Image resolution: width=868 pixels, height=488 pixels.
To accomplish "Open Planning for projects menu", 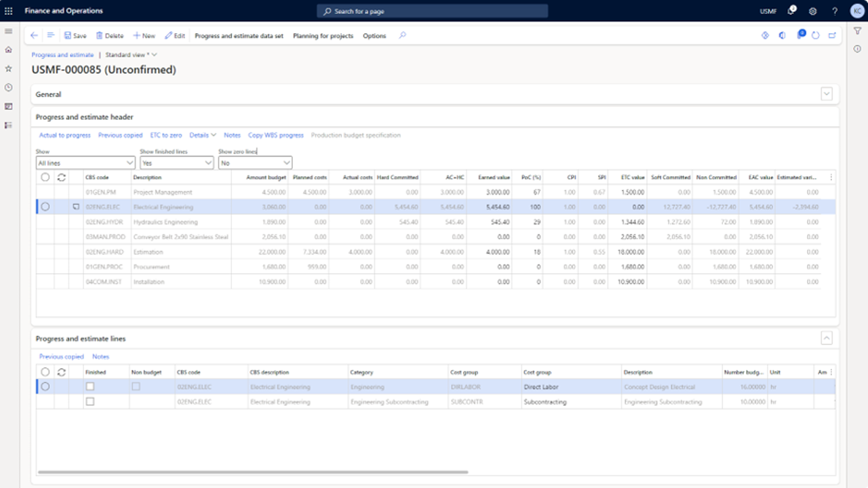I will click(x=323, y=36).
